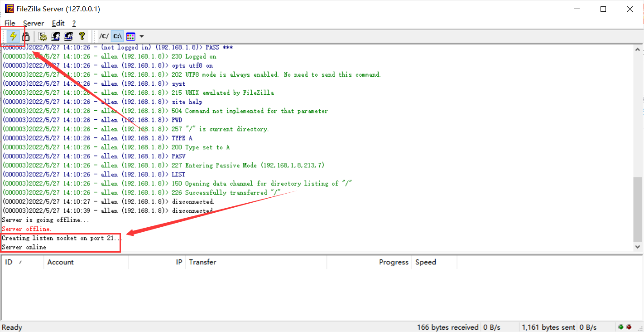Screen dimensions: 644x332
Task: Click the Ready status text
Action: pyautogui.click(x=12, y=327)
